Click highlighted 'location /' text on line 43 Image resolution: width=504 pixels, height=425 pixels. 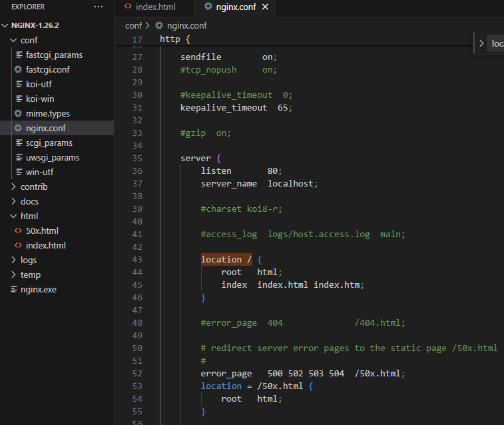click(226, 259)
